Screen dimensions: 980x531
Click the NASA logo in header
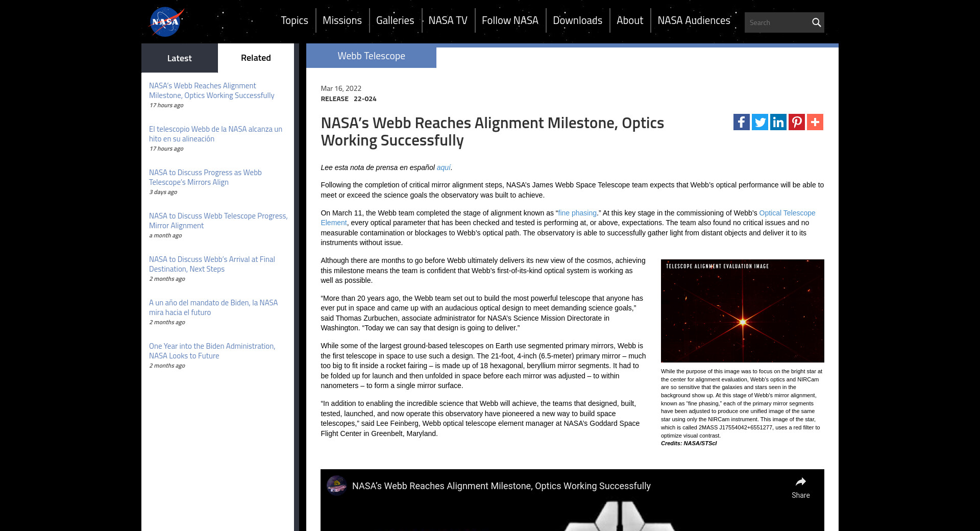pyautogui.click(x=166, y=22)
